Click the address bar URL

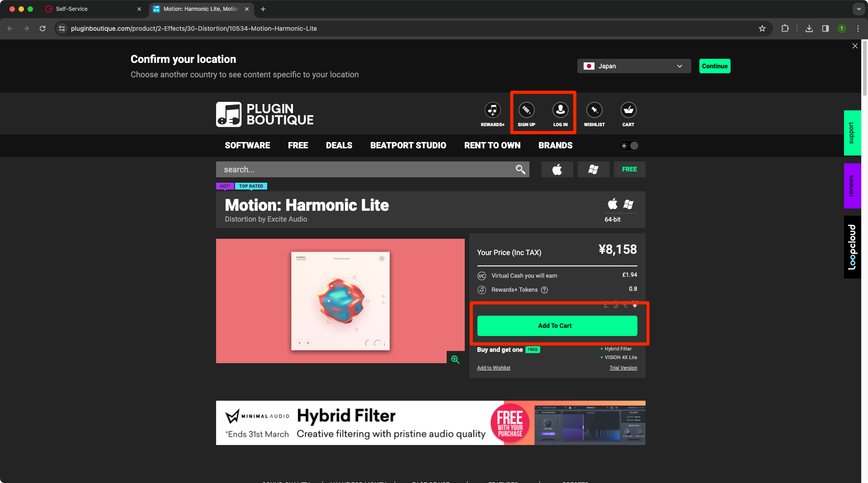(193, 28)
